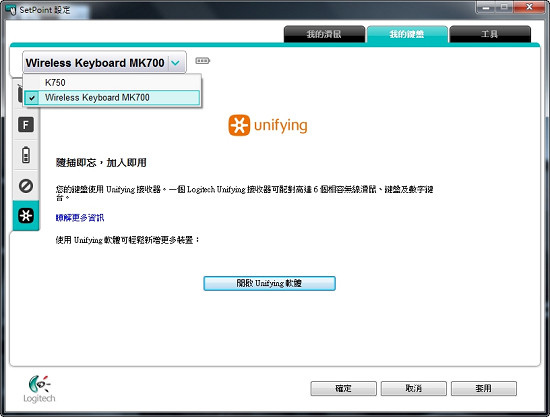550x417 pixels.
Task: Switch to the 我的鍵盤 tab
Action: pos(407,34)
